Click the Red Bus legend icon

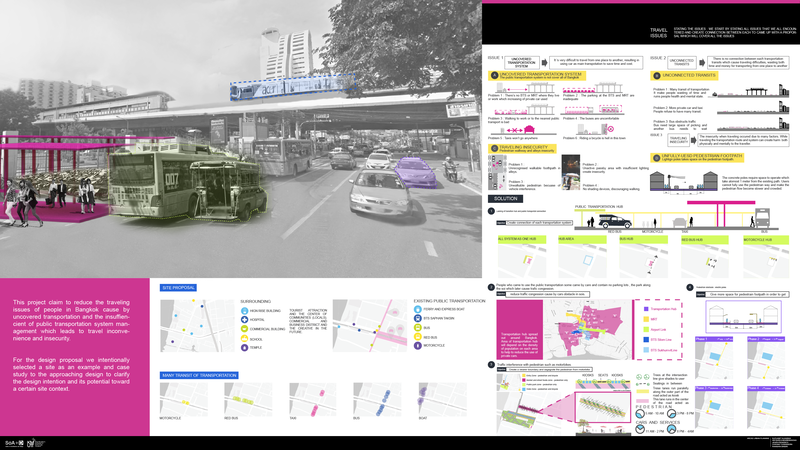418,339
